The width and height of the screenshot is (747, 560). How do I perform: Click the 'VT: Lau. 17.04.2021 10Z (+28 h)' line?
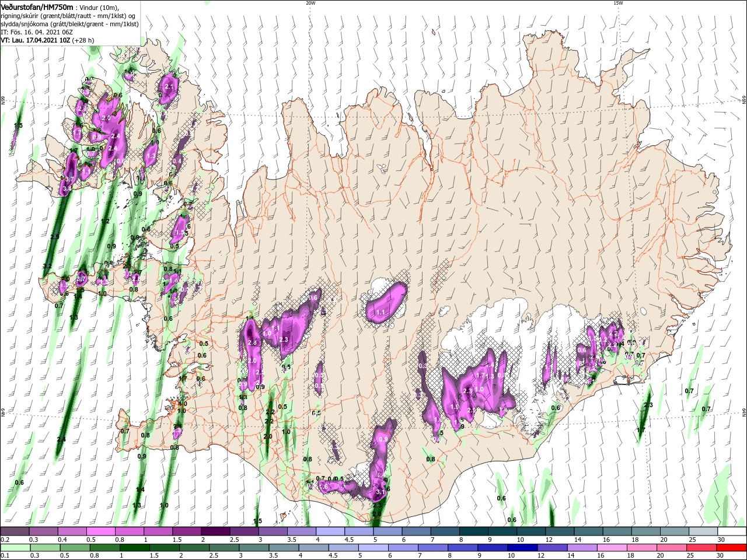47,40
